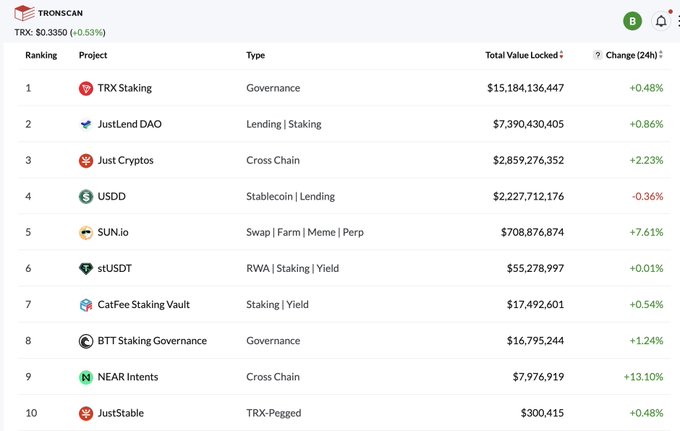Click the +0.86% change for JustLend DAO
The height and width of the screenshot is (431, 680).
646,124
